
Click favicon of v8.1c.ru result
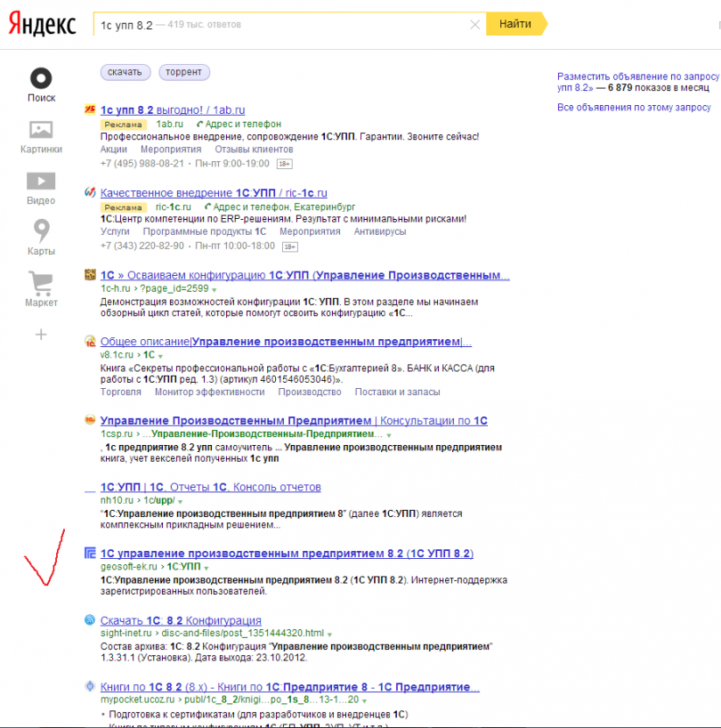point(90,341)
